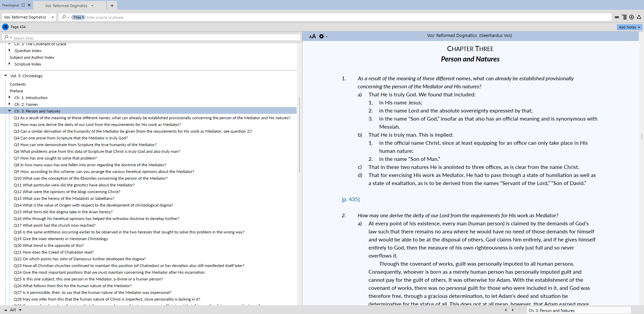Toggle the Titles search filter pill
Image resolution: width=644 pixels, height=314 pixels.
pos(78,17)
